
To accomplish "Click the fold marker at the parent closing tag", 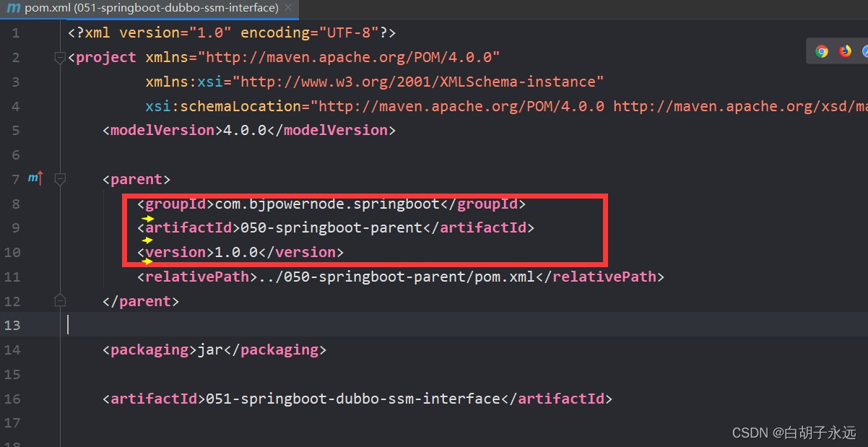I will (x=60, y=300).
